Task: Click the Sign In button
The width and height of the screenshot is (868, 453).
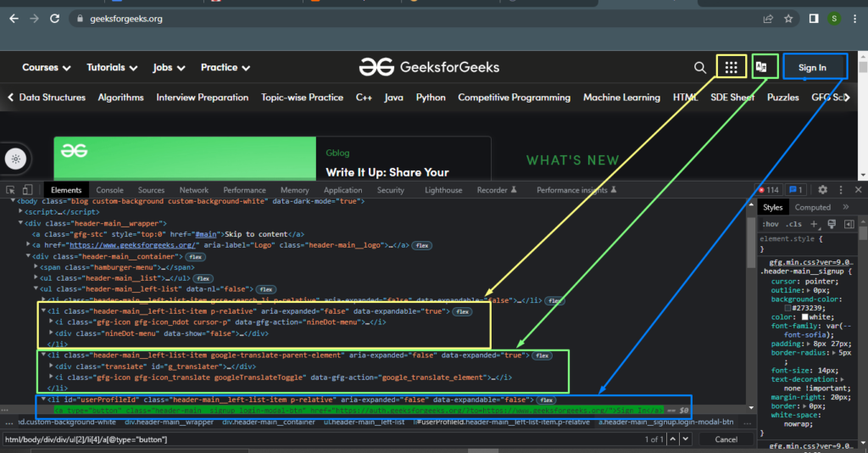Action: [x=812, y=68]
